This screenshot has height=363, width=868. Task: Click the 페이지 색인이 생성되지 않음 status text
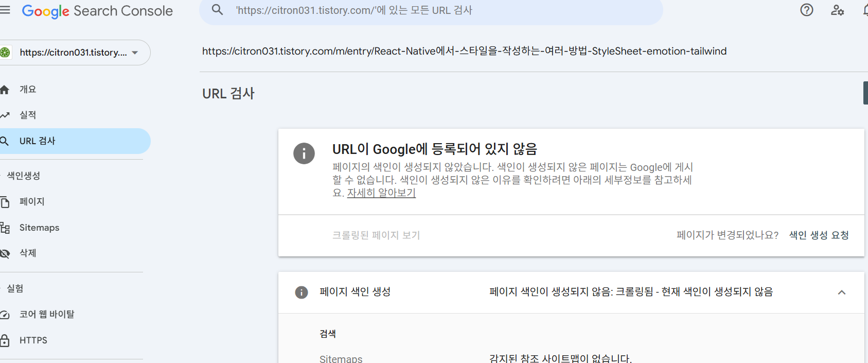point(631,292)
